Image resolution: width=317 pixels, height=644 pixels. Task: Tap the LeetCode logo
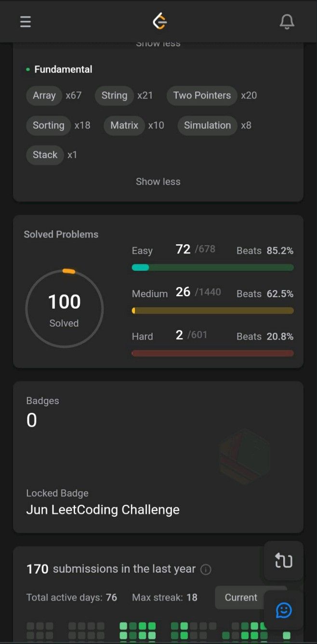click(159, 21)
